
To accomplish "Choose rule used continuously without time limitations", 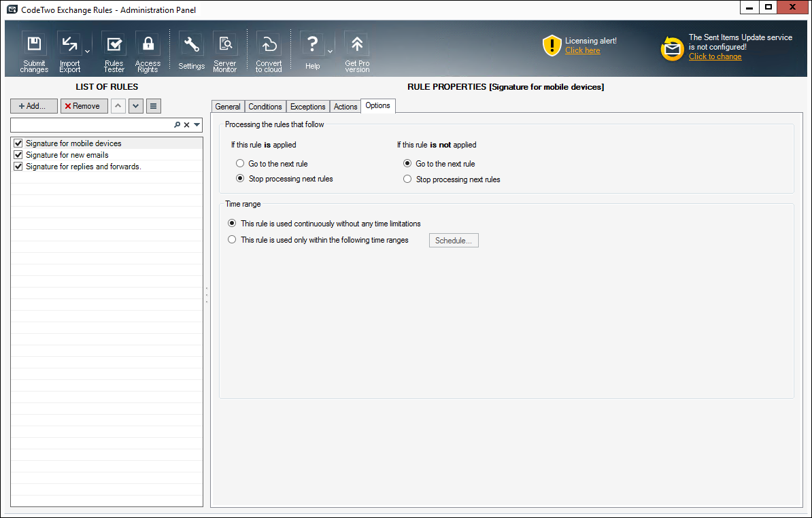I will coord(232,224).
